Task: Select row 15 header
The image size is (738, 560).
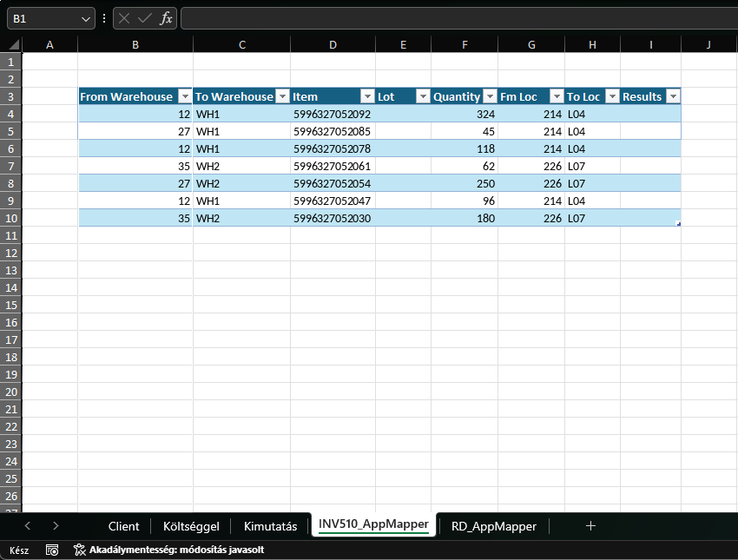Action: [x=10, y=305]
